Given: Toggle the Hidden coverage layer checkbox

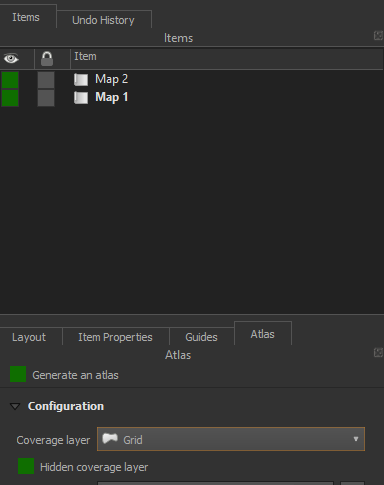Looking at the screenshot, I should click(26, 466).
